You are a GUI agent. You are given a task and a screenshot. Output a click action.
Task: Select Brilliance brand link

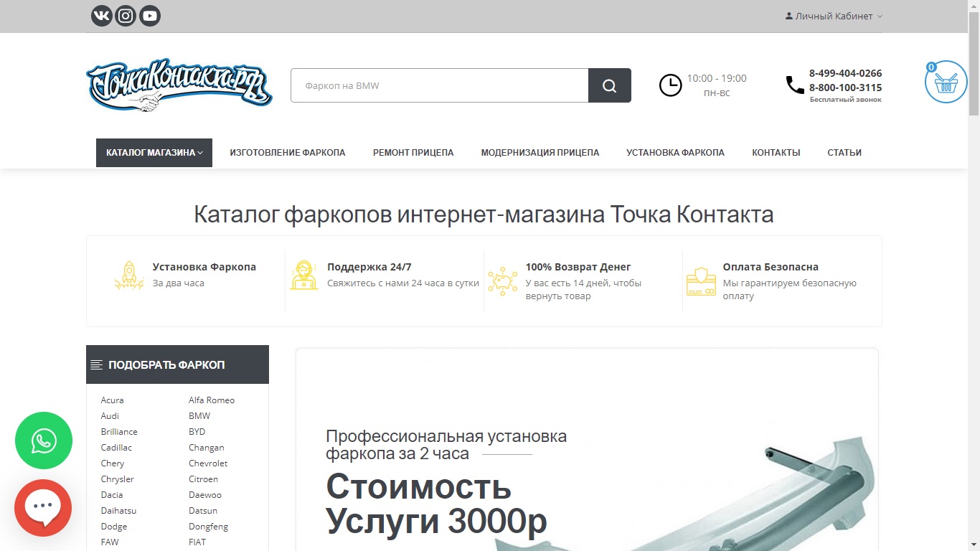tap(119, 432)
